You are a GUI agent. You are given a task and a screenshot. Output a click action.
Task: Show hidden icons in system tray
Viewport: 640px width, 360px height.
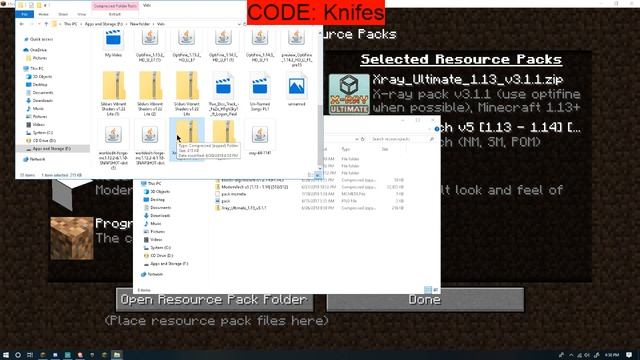point(571,355)
